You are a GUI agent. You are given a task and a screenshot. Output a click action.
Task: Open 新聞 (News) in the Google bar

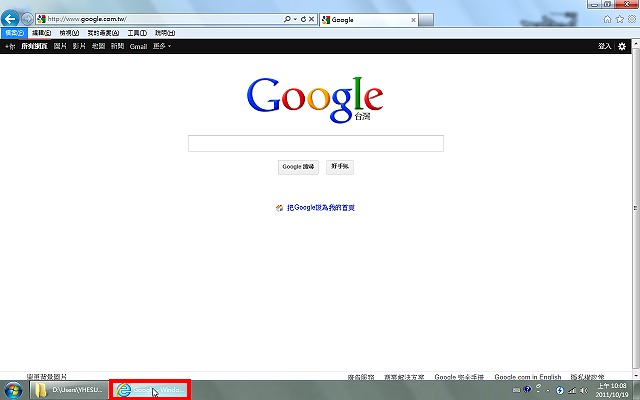pos(118,47)
